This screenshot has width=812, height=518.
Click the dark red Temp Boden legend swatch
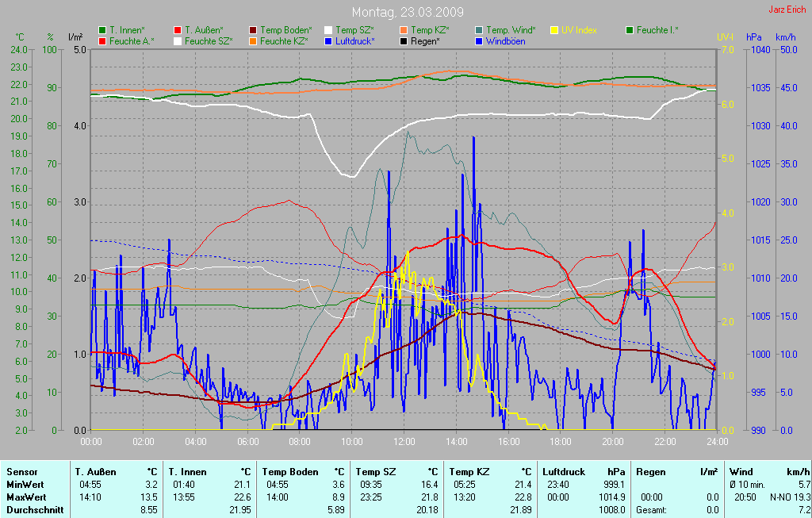tap(253, 31)
